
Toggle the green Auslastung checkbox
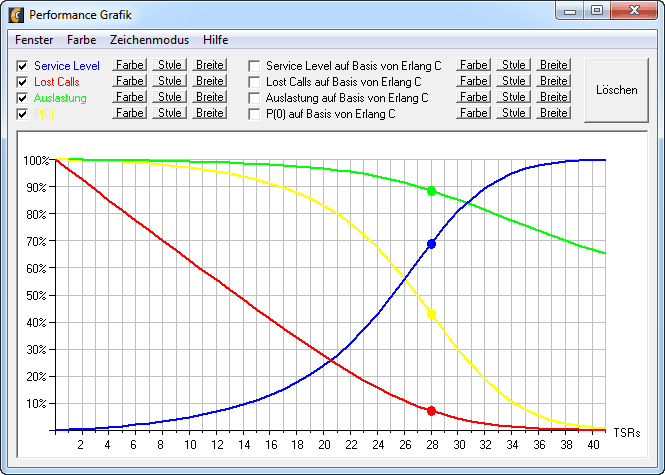[x=22, y=98]
